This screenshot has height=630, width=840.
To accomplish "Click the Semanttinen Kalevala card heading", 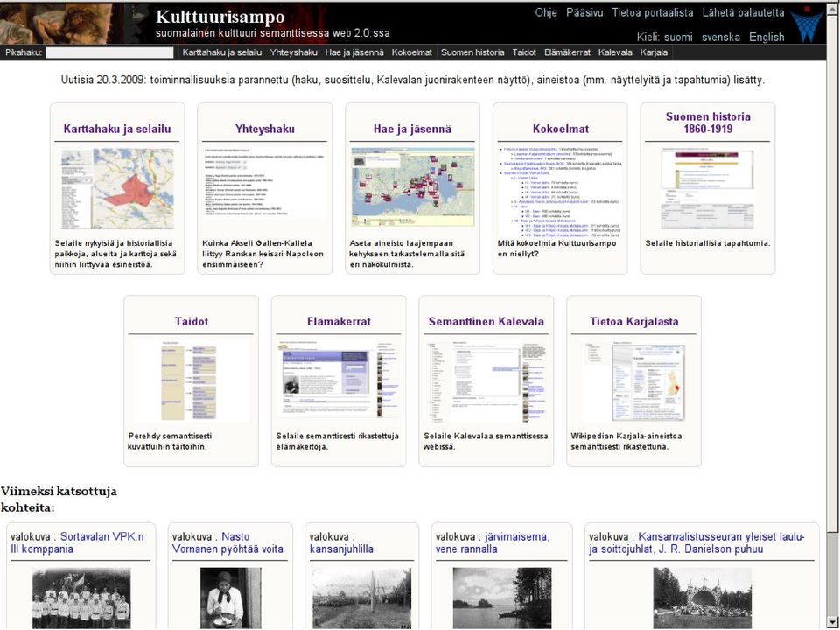I will [x=486, y=322].
